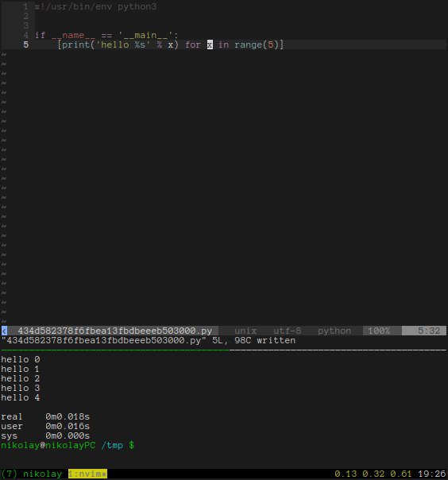
Task: Click the '0.32' load average value
Action: coord(373,474)
